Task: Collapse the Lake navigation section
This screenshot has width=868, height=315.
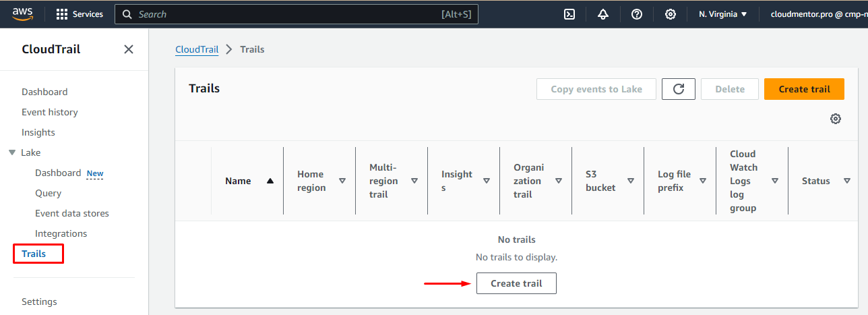Action: pyautogui.click(x=12, y=153)
